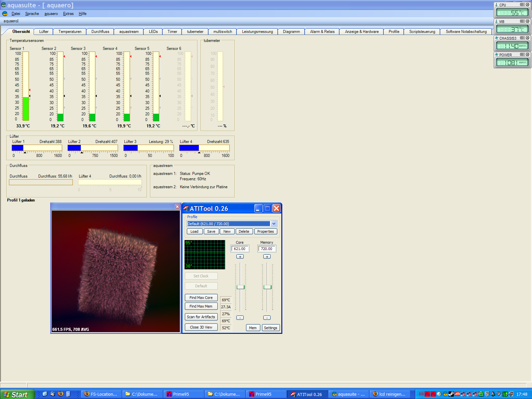
Task: Click the Windows Start button
Action: [17, 394]
